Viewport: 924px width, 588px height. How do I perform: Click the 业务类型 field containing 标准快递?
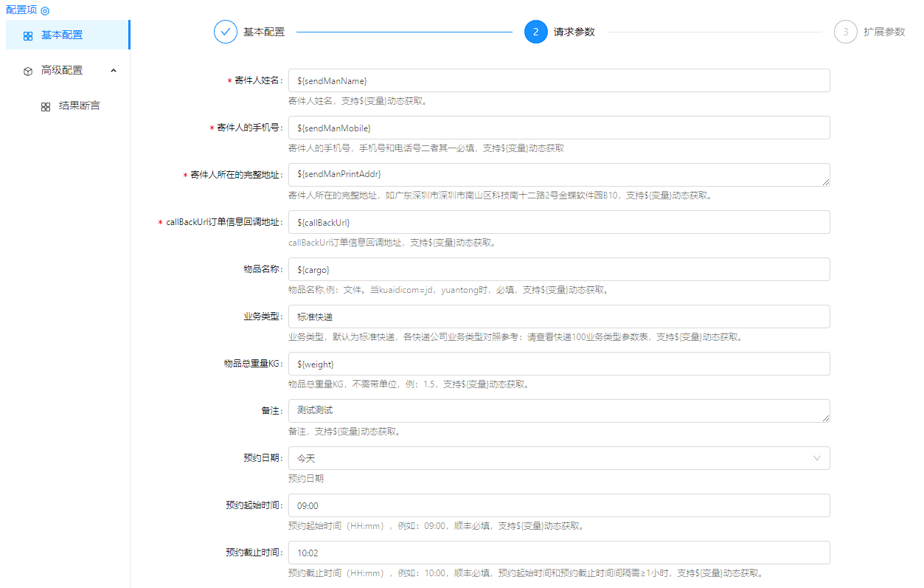click(558, 317)
